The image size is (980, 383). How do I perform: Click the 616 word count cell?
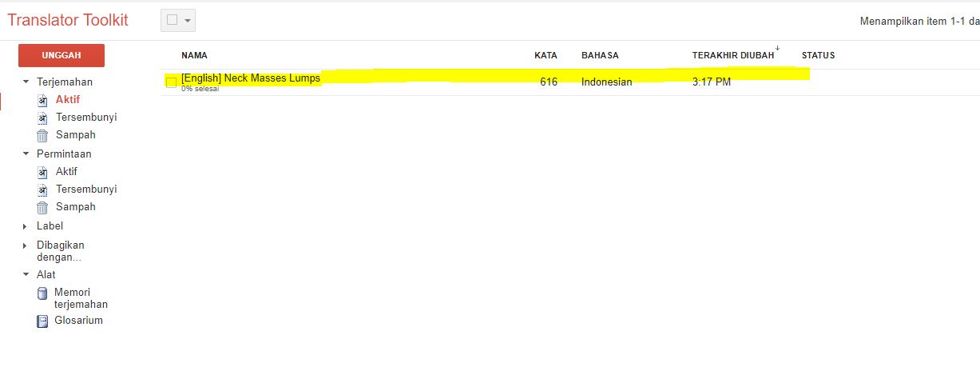tap(549, 82)
